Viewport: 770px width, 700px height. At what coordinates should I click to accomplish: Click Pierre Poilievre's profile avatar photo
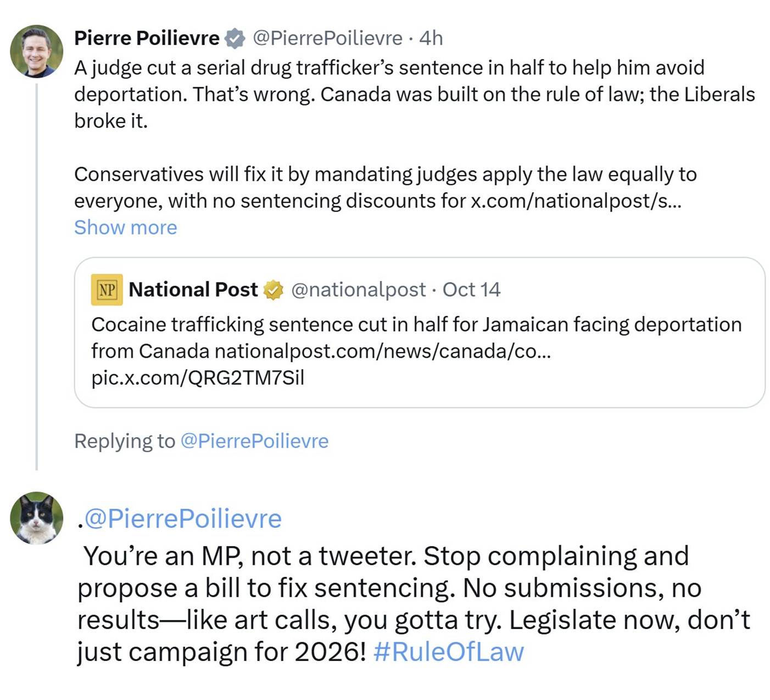click(36, 52)
